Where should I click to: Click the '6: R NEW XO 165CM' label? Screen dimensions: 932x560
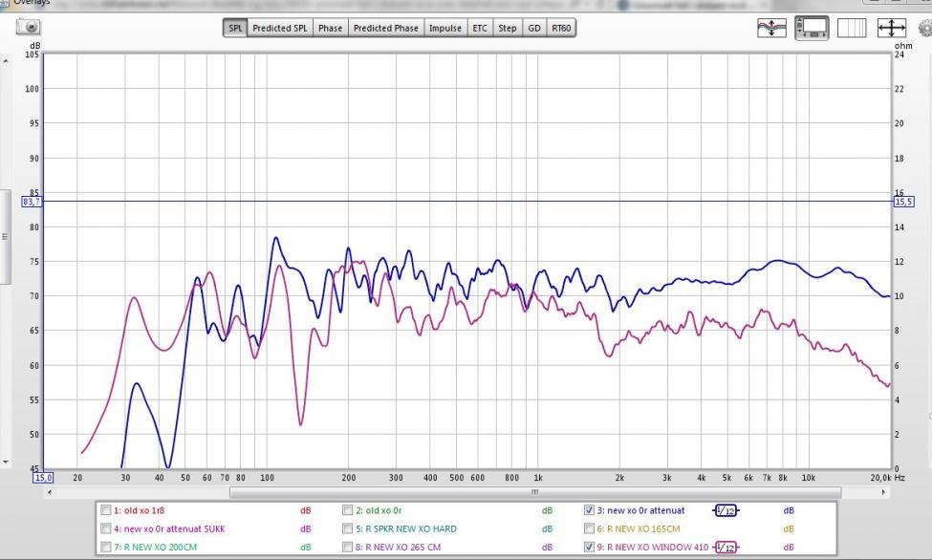[x=639, y=529]
